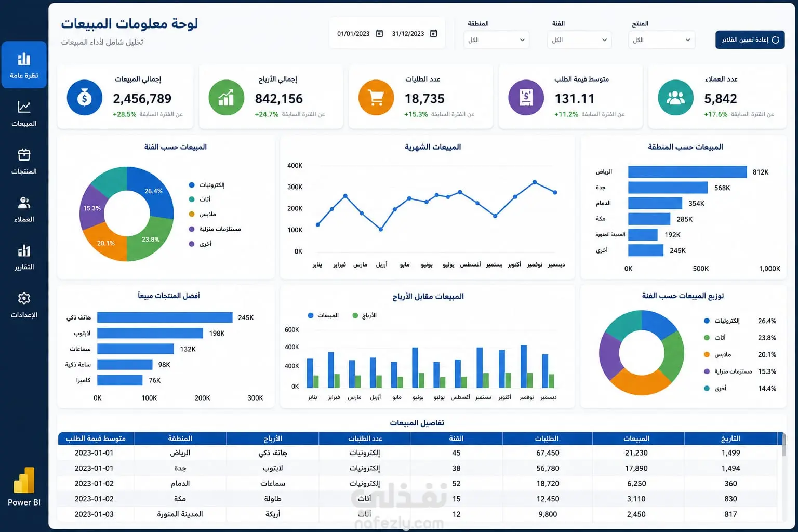The height and width of the screenshot is (532, 798).
Task: Click the 26.4% blue pie slice label
Action: tap(153, 191)
